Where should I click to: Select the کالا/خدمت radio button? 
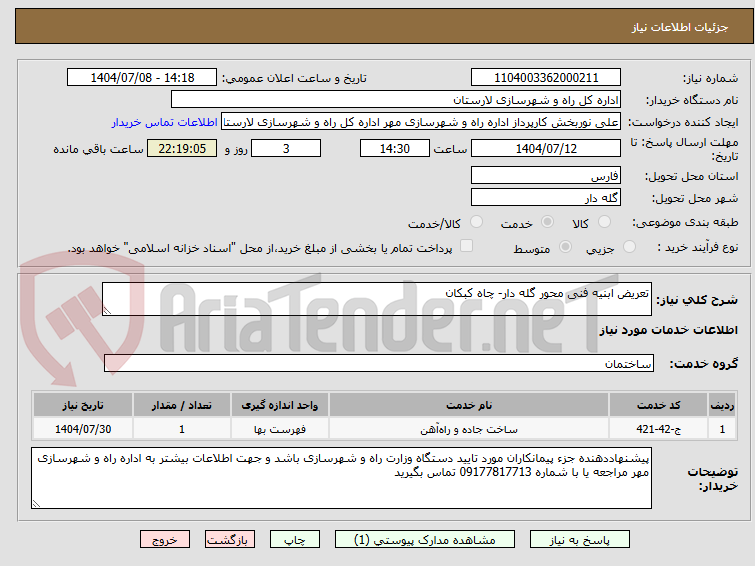476,222
